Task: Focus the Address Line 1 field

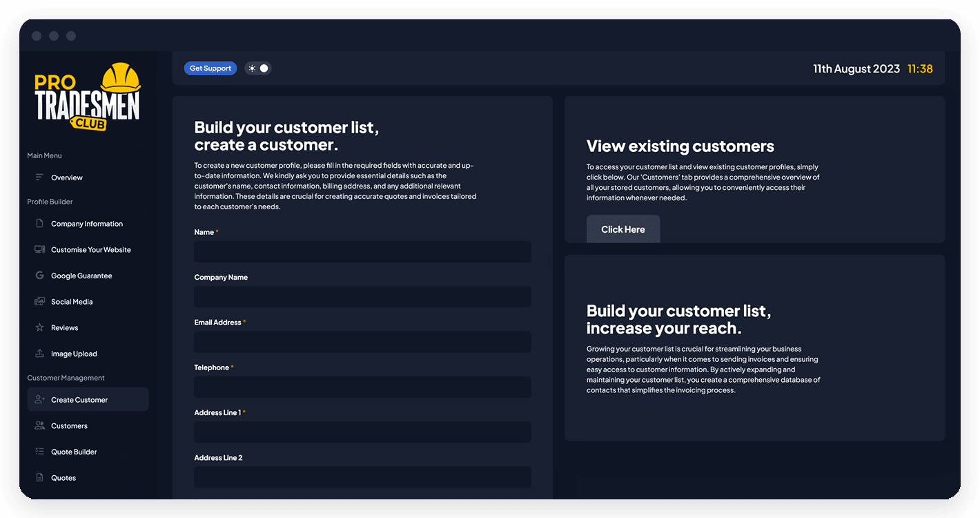Action: [x=362, y=432]
